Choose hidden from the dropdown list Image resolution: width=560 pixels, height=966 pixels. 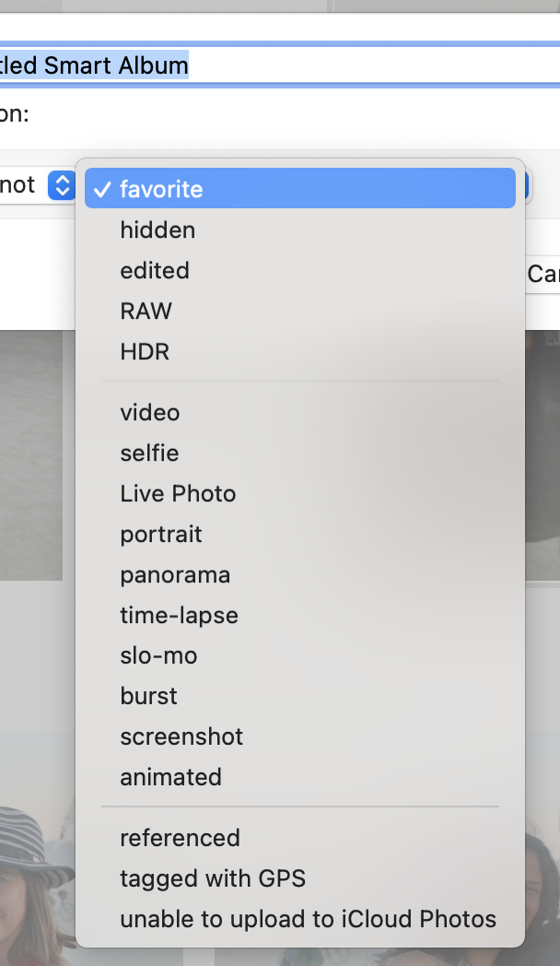tap(157, 230)
